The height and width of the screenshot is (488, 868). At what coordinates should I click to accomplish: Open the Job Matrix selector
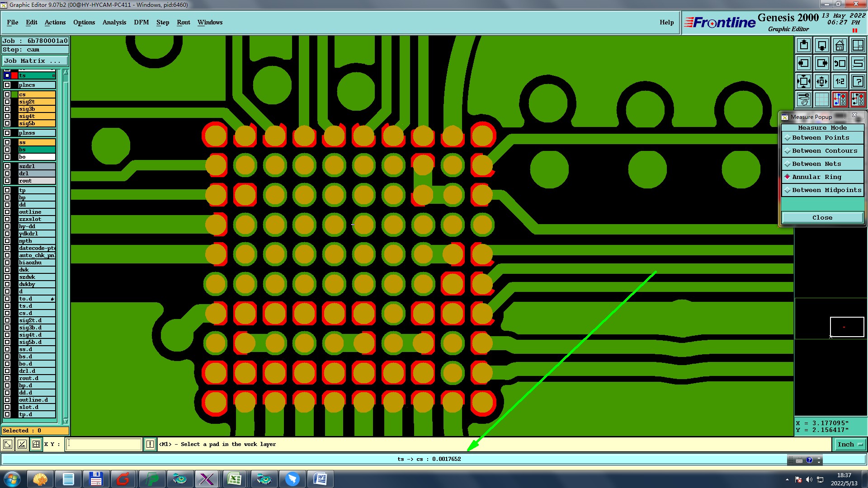pos(35,61)
